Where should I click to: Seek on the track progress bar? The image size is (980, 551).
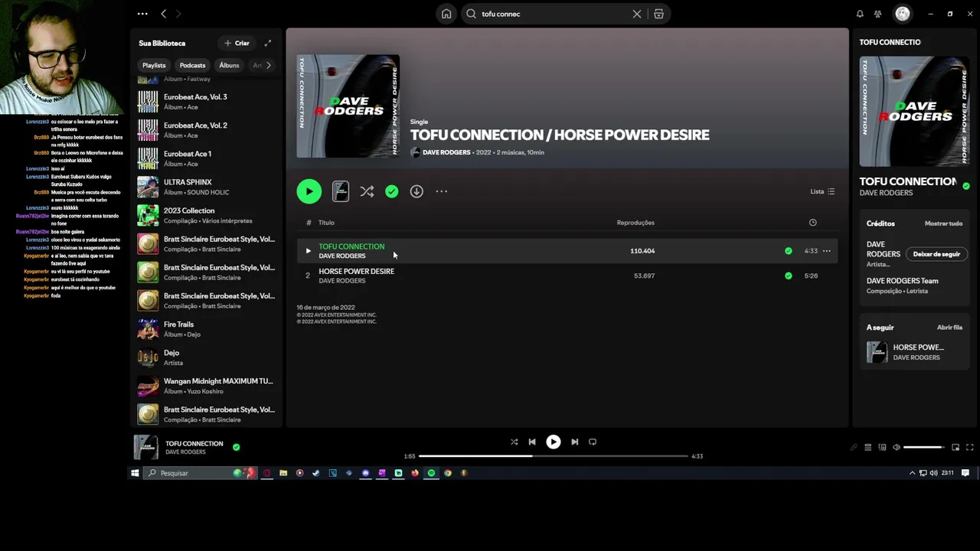[554, 456]
